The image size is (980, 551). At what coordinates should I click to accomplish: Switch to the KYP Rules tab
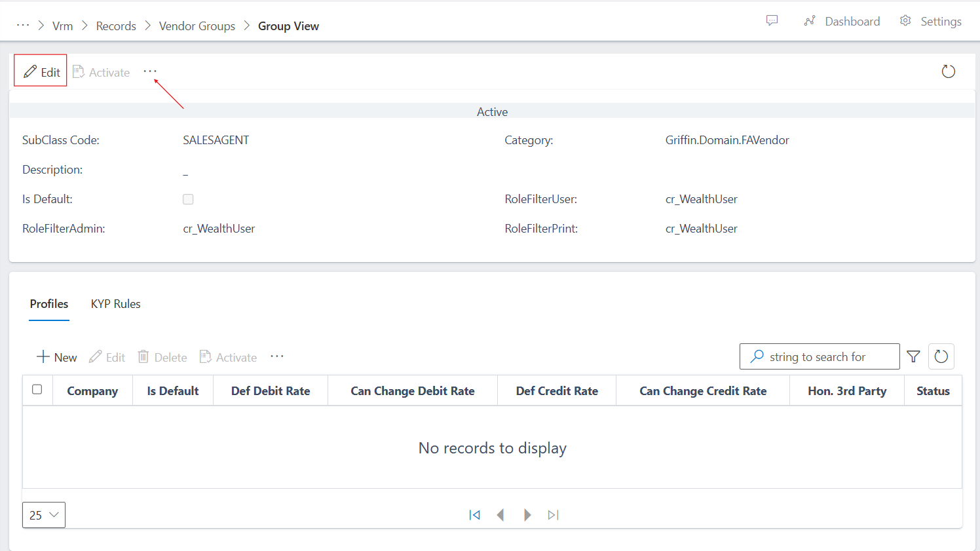coord(115,303)
